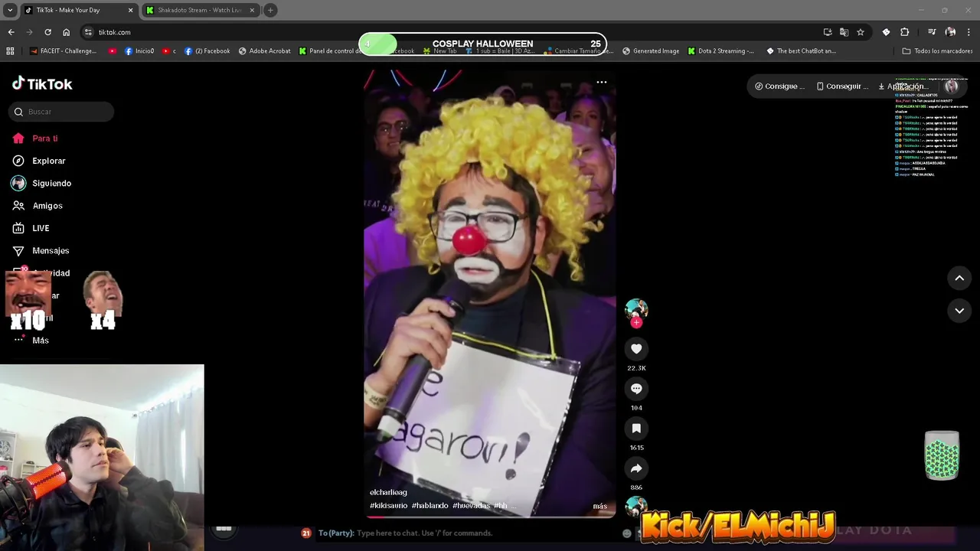Click the video progress bar

[x=490, y=517]
